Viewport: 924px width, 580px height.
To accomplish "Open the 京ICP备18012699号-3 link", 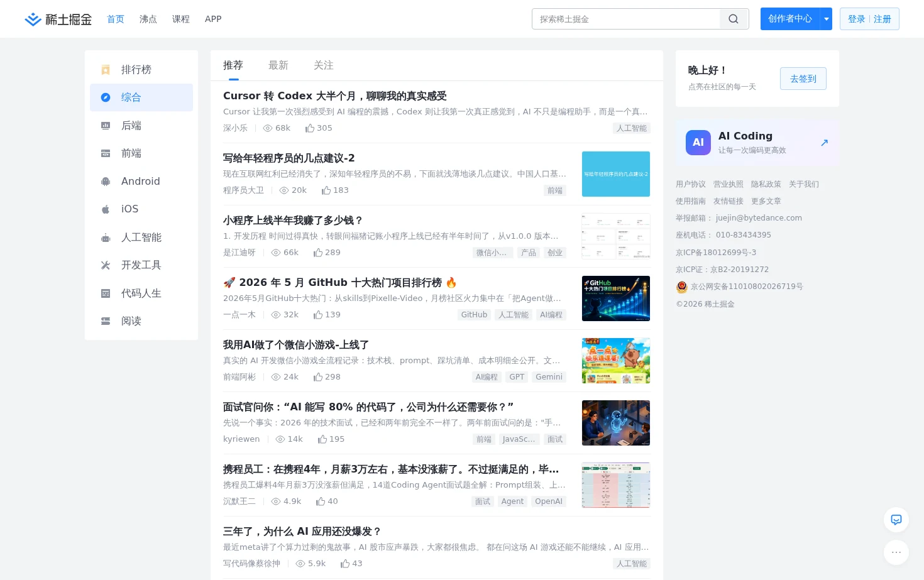I will click(716, 253).
